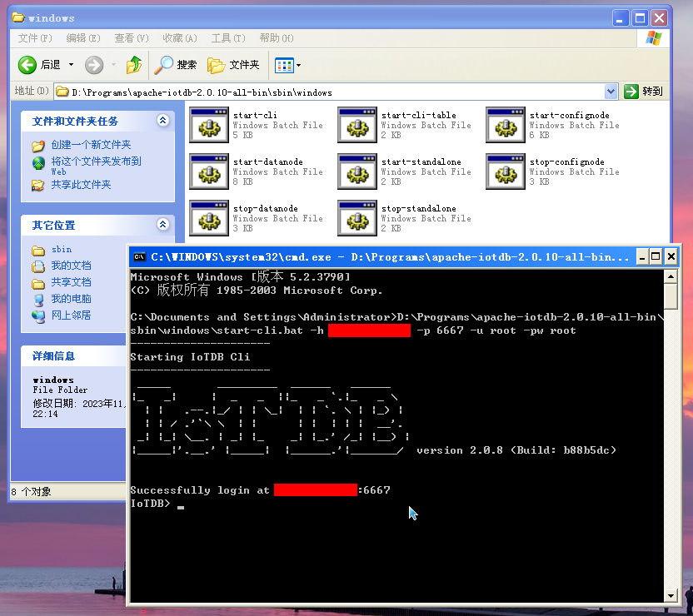Open the Search toolbar button
Screen dimensions: 693x616
click(x=176, y=65)
